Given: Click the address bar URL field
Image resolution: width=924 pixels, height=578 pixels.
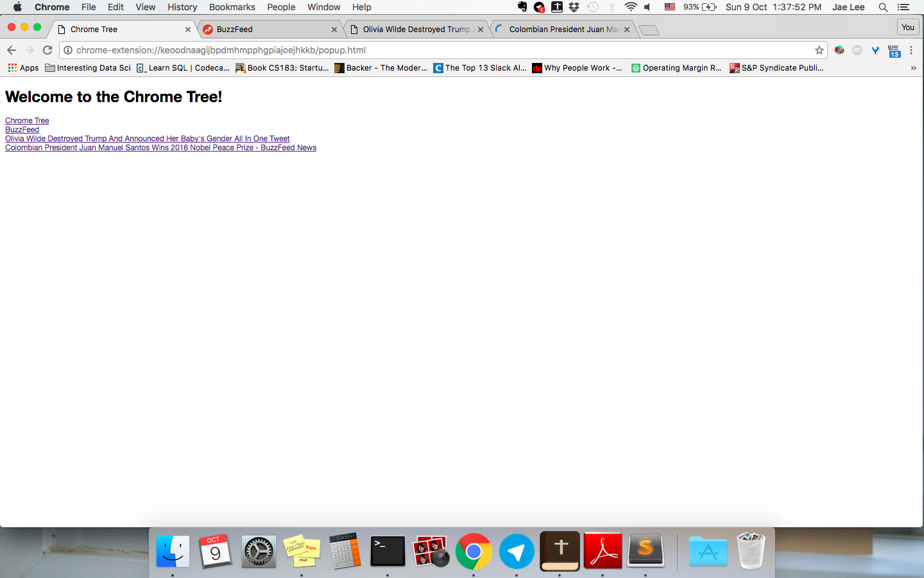Looking at the screenshot, I should click(x=443, y=50).
